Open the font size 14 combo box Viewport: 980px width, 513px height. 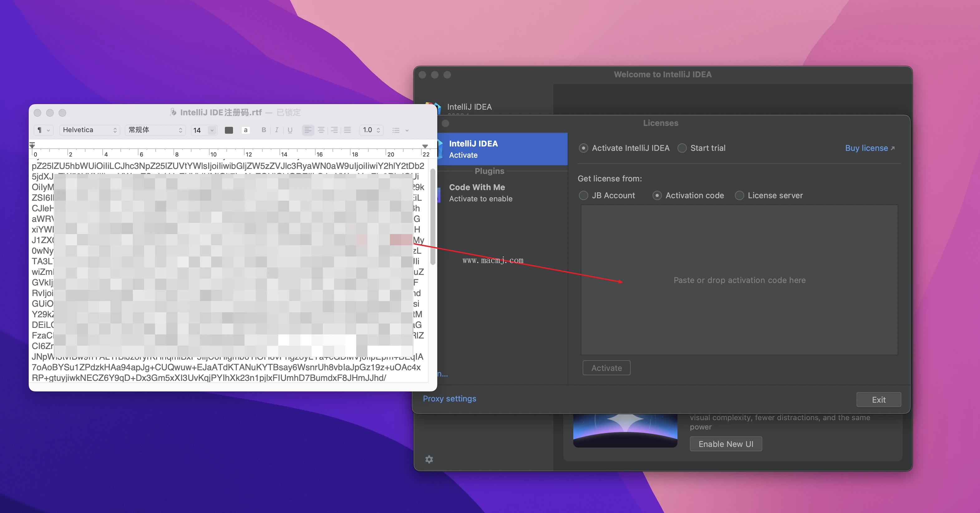point(204,130)
